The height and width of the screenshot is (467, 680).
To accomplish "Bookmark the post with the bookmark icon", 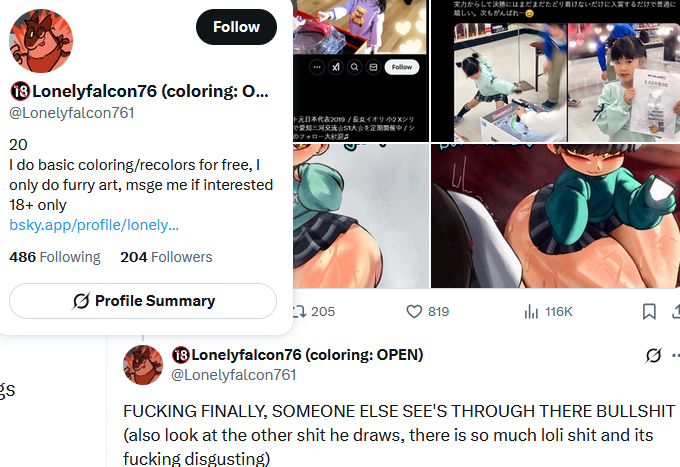I will pos(649,311).
